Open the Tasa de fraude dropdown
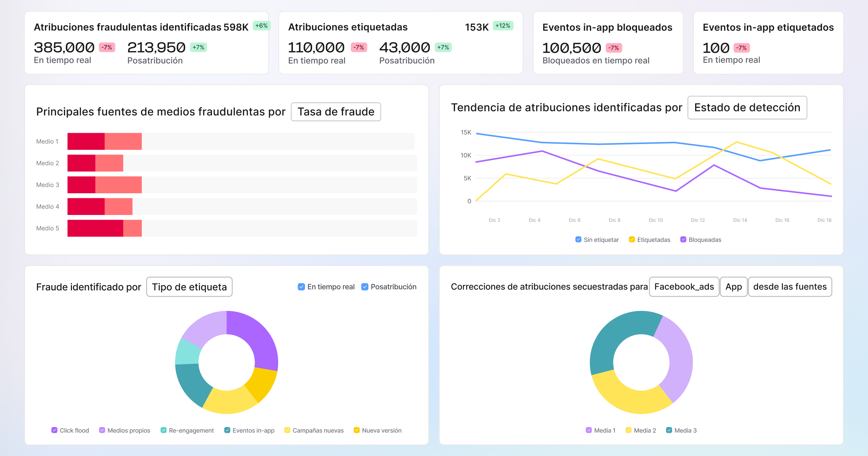Image resolution: width=868 pixels, height=456 pixels. point(336,112)
